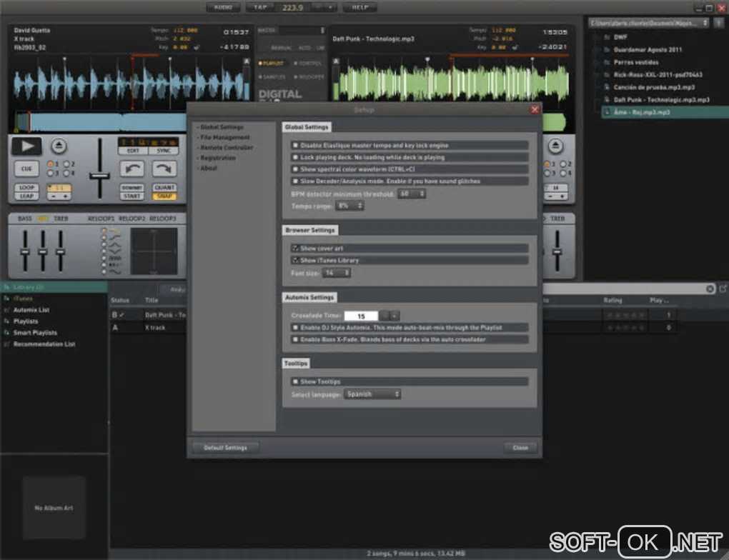Click Close button in Setup dialog
The height and width of the screenshot is (560, 729).
(x=520, y=448)
